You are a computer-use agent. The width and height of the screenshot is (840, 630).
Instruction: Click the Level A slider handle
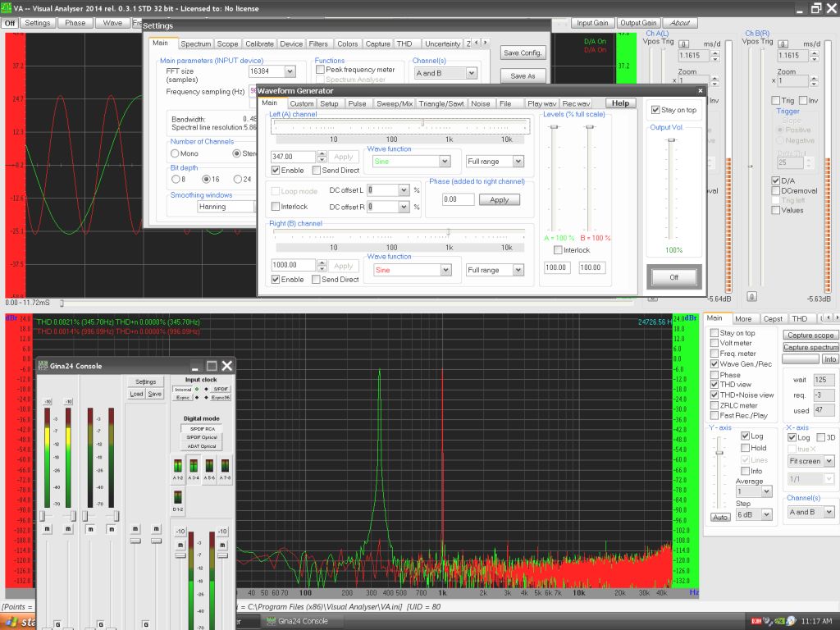(554, 127)
